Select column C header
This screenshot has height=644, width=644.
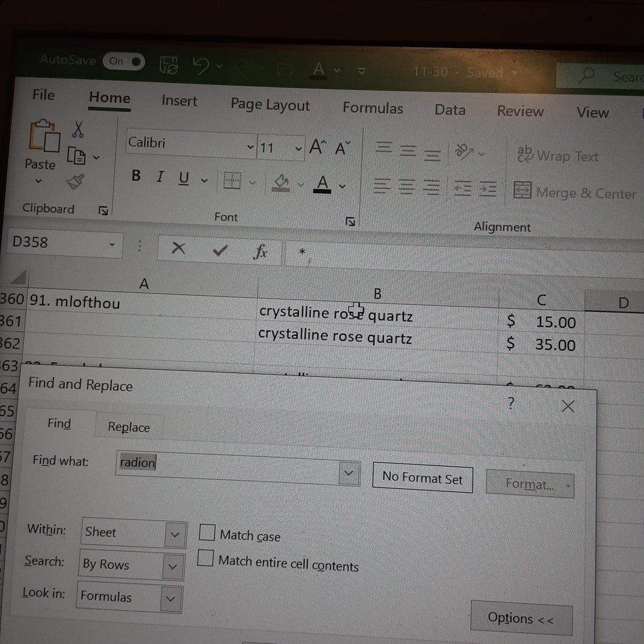(x=541, y=300)
